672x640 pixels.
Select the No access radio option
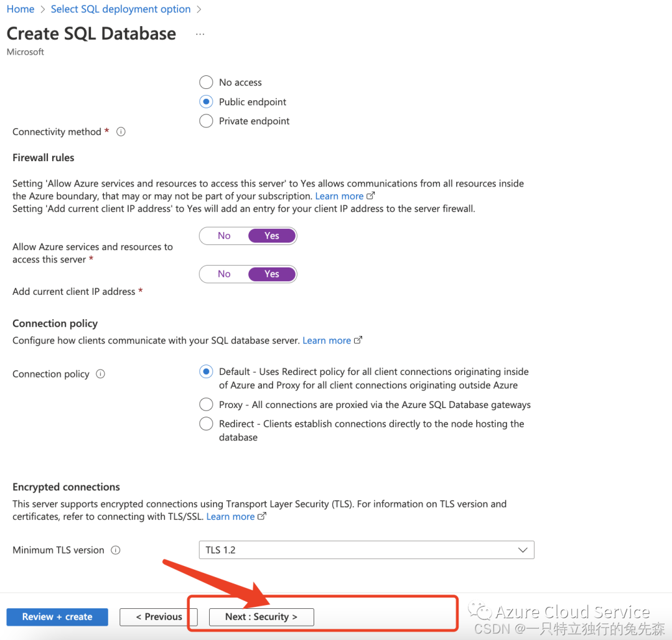[206, 82]
